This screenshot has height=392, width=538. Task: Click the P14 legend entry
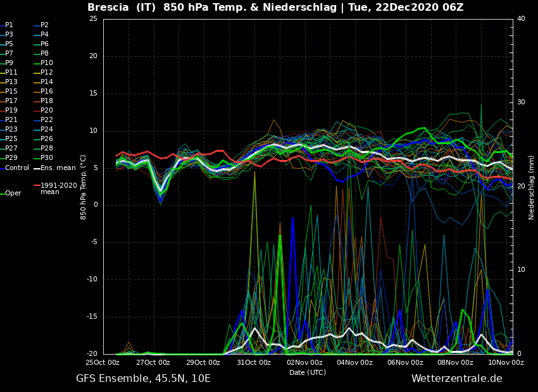click(46, 82)
